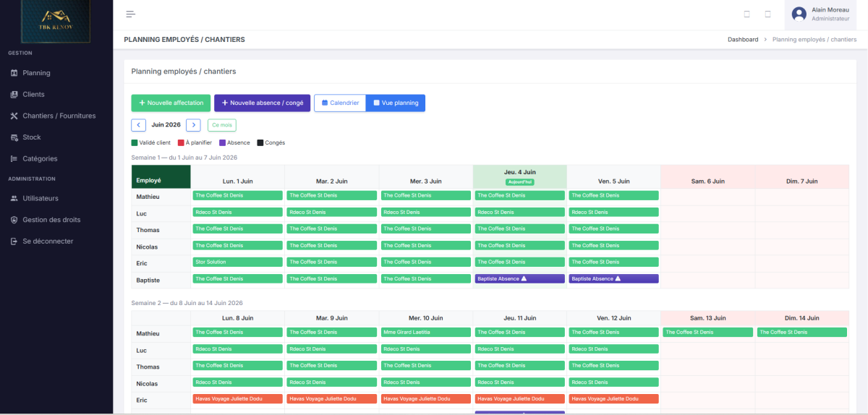
Task: Open Luc's Rdeco St Denis on Lun. 1 Juin
Action: (x=237, y=212)
